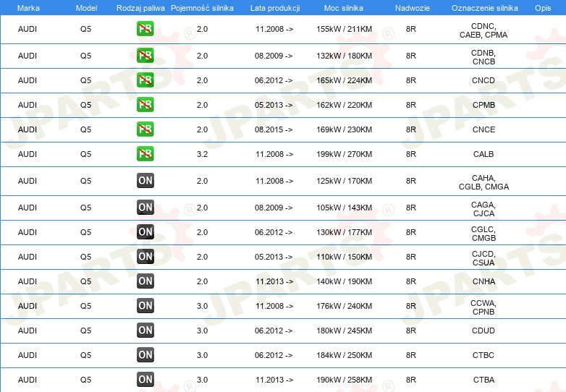Select the CNCD engine code cell
Screen dimensions: 566x392
pos(483,80)
